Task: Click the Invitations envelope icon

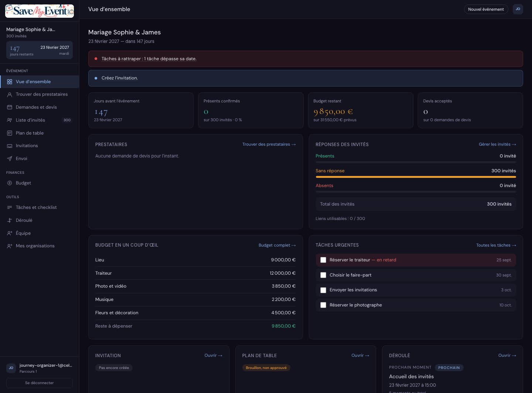Action: 10,146
